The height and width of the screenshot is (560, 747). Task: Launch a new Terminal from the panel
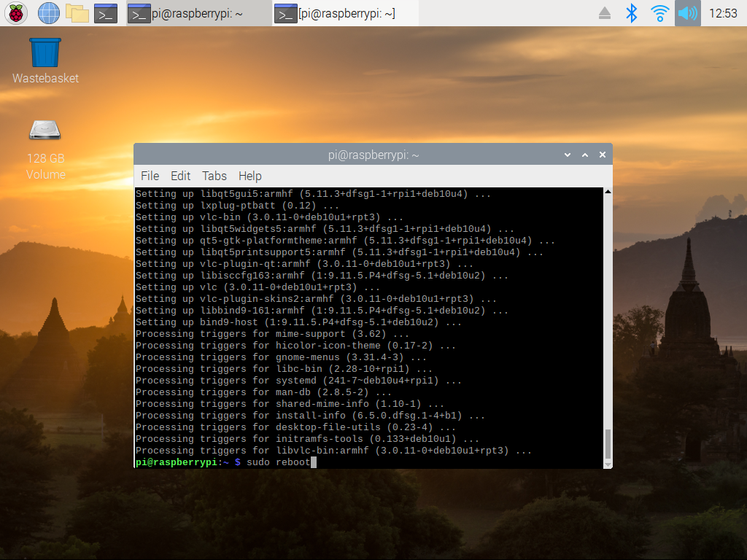tap(105, 13)
